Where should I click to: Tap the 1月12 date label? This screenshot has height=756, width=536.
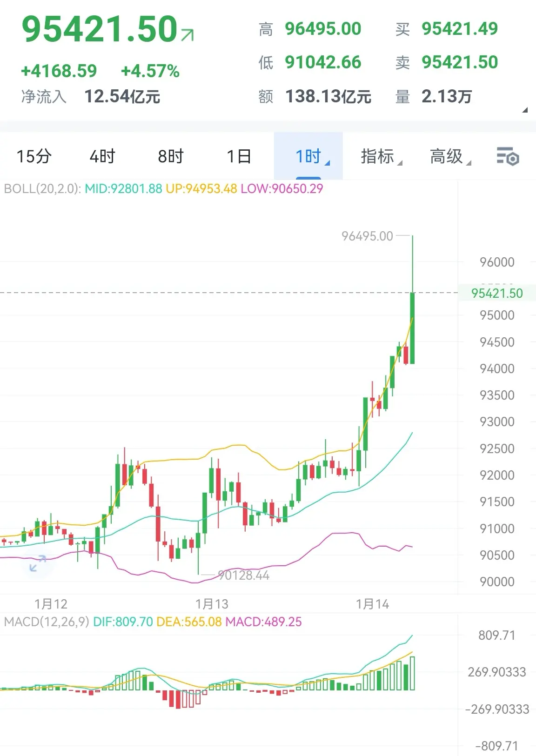(51, 604)
